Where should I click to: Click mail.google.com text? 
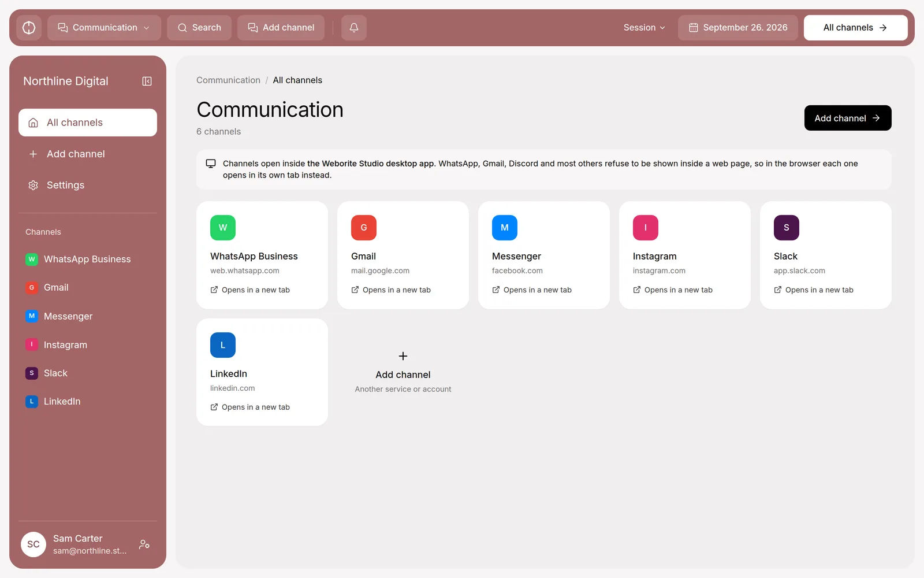(380, 271)
